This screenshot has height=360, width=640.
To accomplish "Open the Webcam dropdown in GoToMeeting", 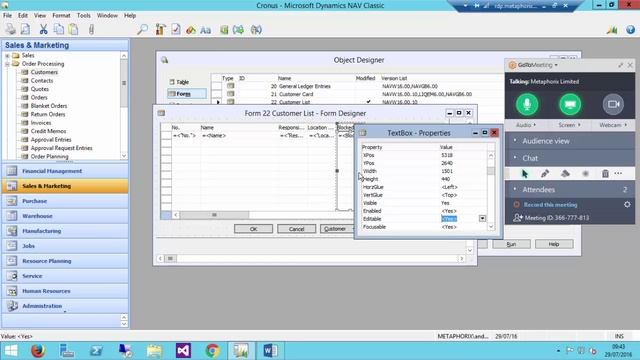I will tap(613, 125).
